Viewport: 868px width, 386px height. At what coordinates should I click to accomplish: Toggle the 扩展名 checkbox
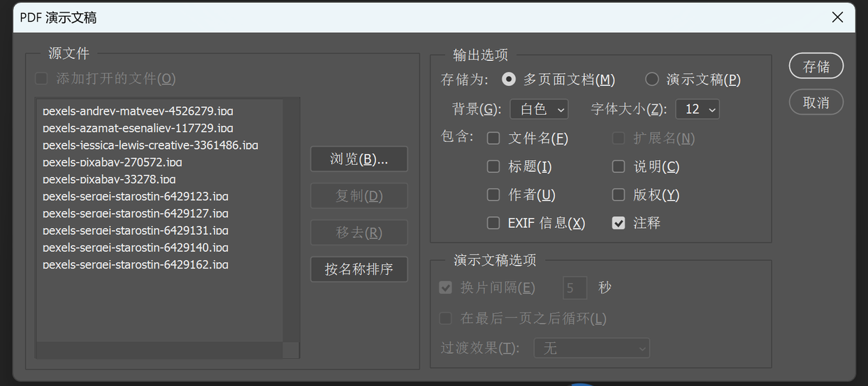(619, 138)
